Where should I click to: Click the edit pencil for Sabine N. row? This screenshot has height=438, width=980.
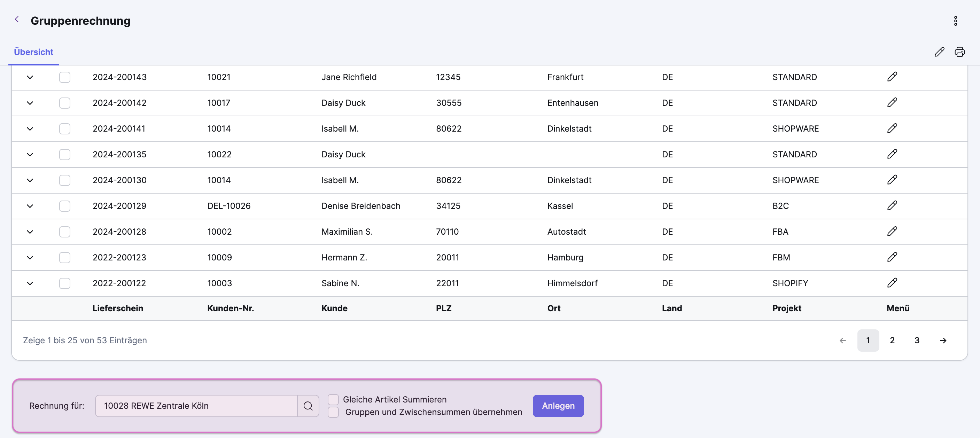click(892, 283)
